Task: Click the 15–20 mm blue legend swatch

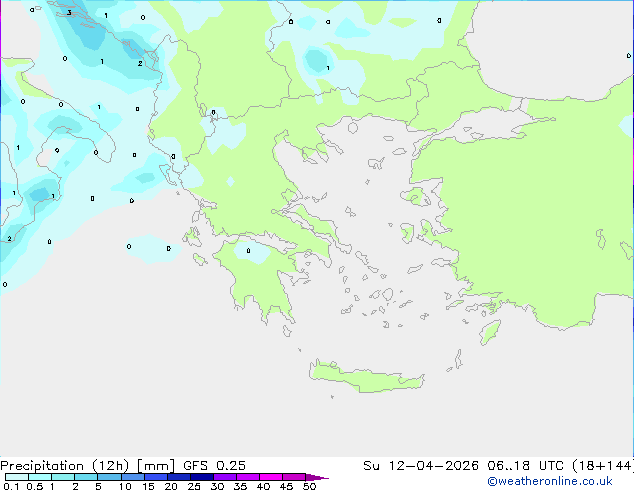Action: (156, 477)
